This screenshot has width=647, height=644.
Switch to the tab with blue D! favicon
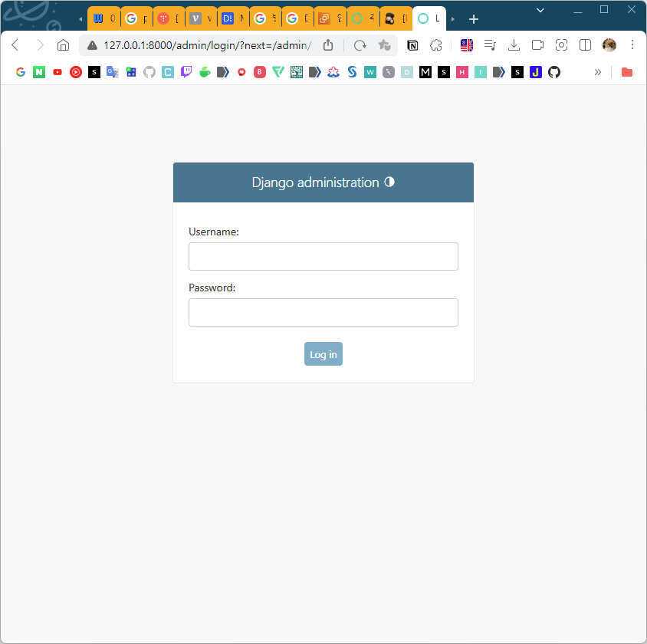click(x=234, y=18)
